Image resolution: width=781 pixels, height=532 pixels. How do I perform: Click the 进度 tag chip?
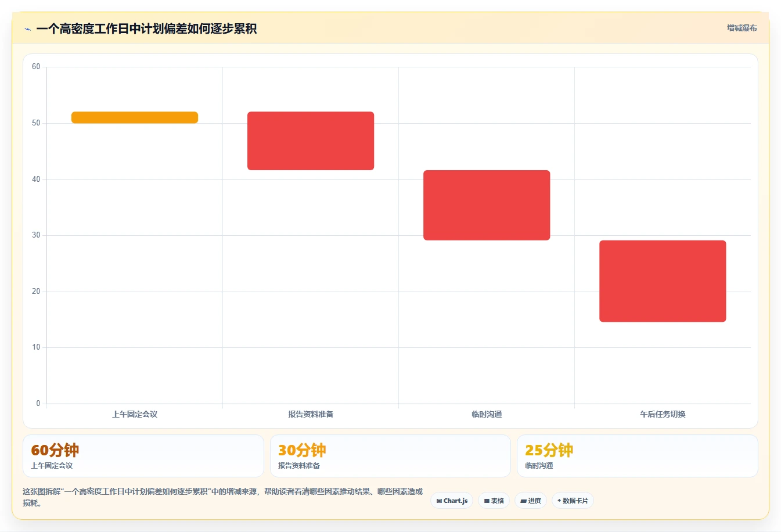pyautogui.click(x=531, y=501)
